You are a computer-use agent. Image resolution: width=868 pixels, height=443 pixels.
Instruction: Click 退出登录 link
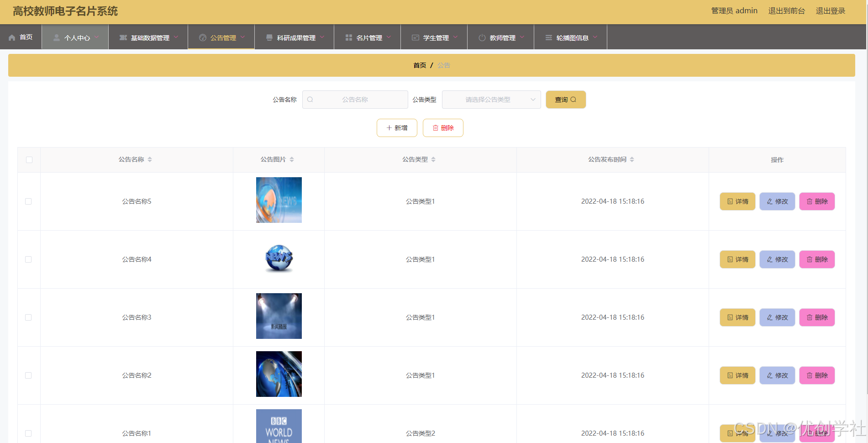coord(831,11)
